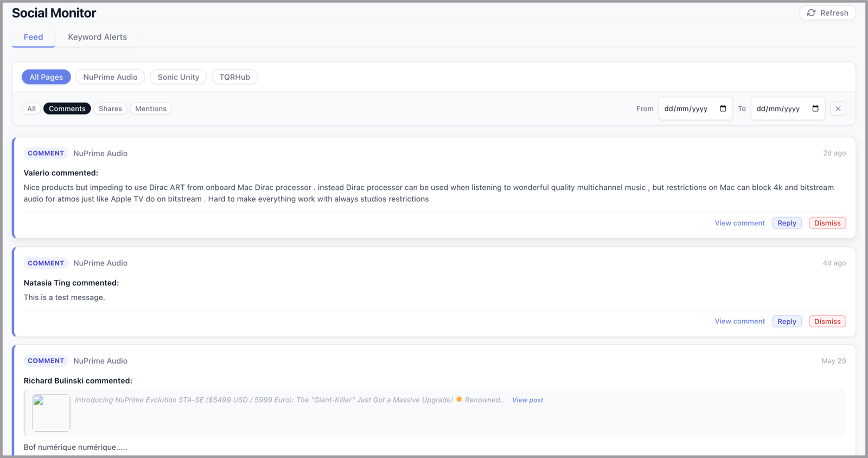
Task: Dismiss Natasia Ting's comment
Action: tap(827, 321)
